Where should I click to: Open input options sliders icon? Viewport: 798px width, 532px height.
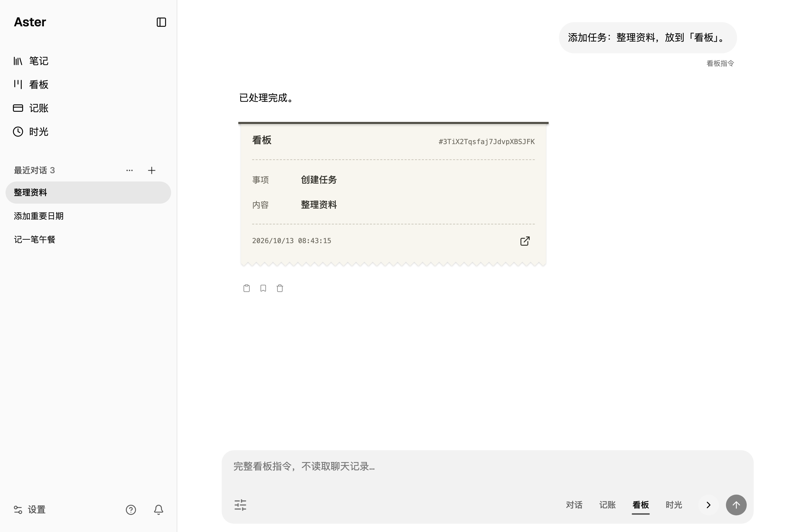(x=241, y=505)
